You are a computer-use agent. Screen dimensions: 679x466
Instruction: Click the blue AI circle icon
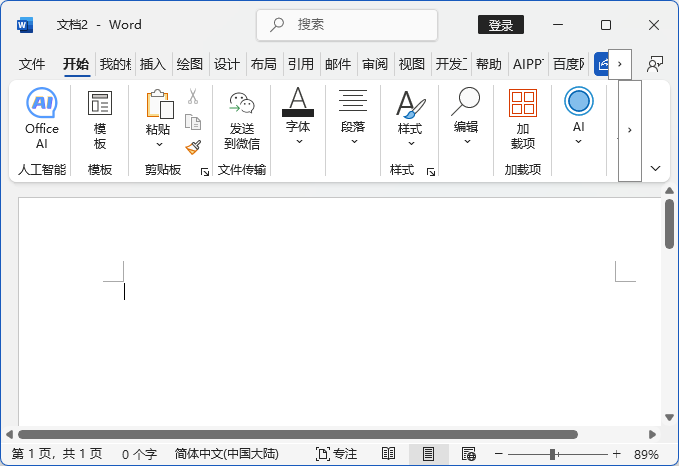pos(579,101)
